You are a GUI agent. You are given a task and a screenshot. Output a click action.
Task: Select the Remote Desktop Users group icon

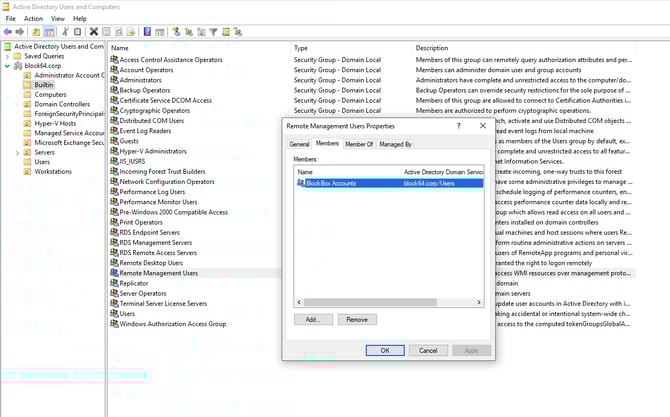[113, 262]
